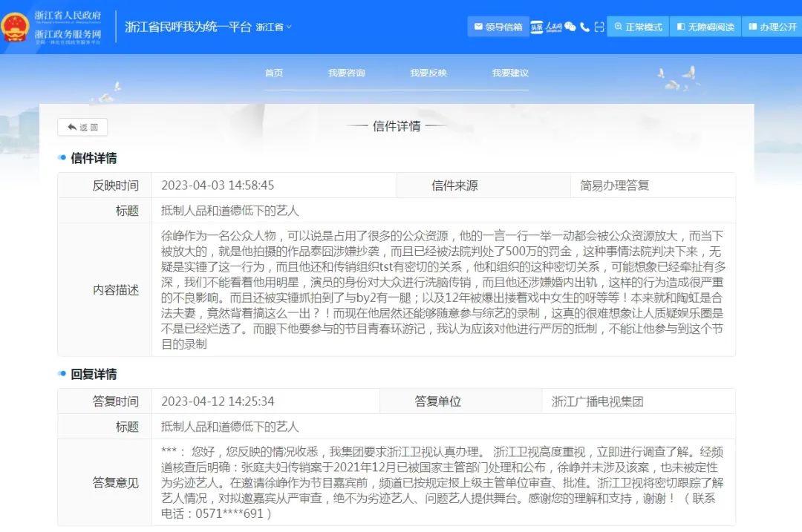Viewport: 802px width, 532px height.
Task: Go to the 首页 tab
Action: coord(274,73)
